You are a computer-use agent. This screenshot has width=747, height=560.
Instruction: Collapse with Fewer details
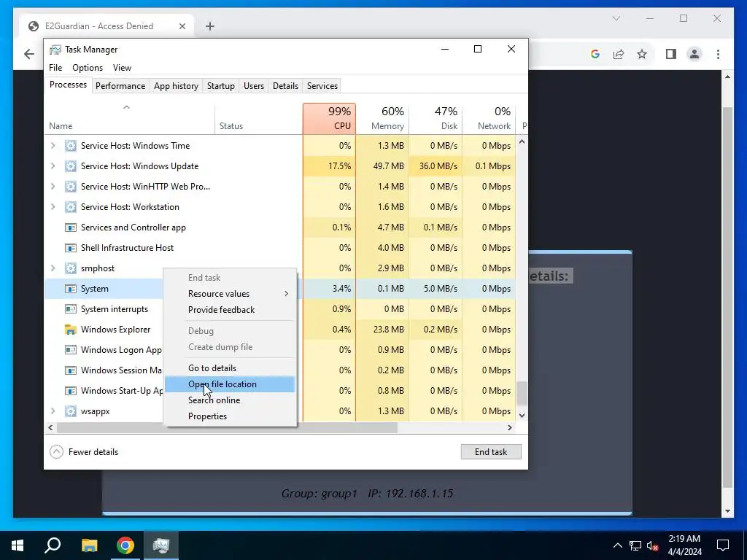(84, 452)
